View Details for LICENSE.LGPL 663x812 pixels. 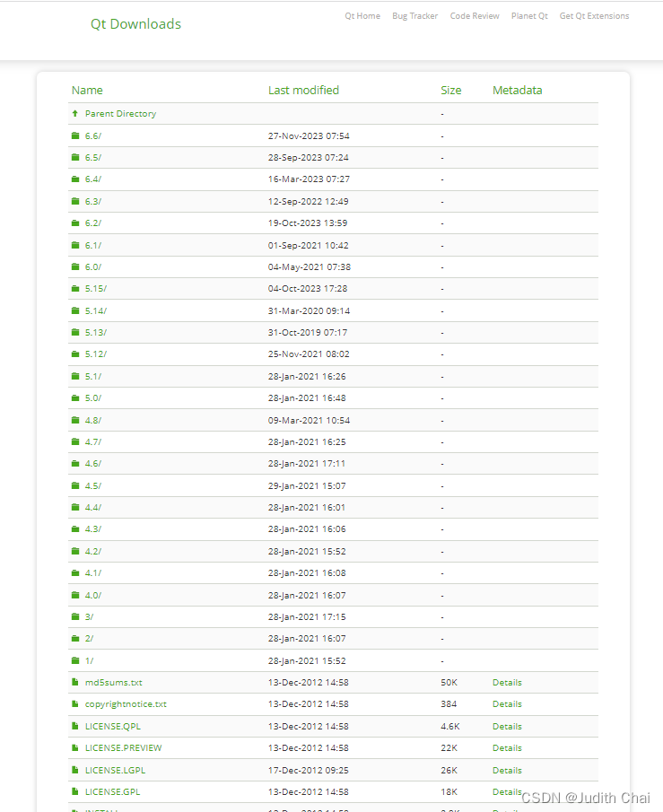tap(507, 770)
